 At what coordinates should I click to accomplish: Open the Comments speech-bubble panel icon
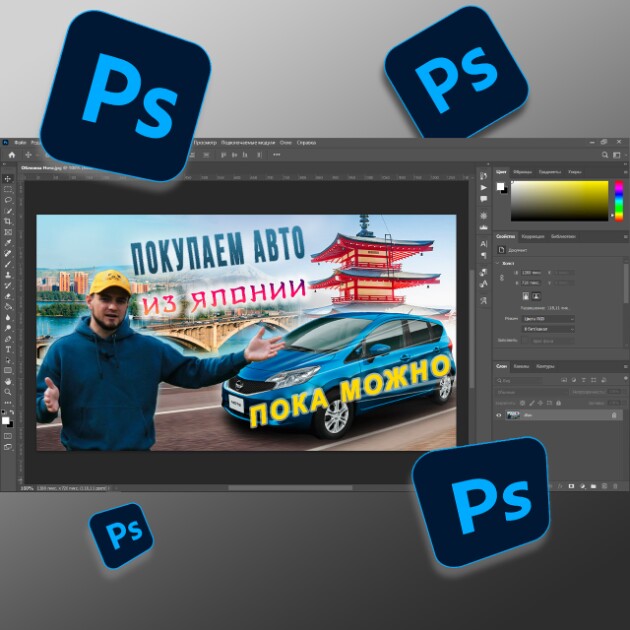tap(484, 199)
